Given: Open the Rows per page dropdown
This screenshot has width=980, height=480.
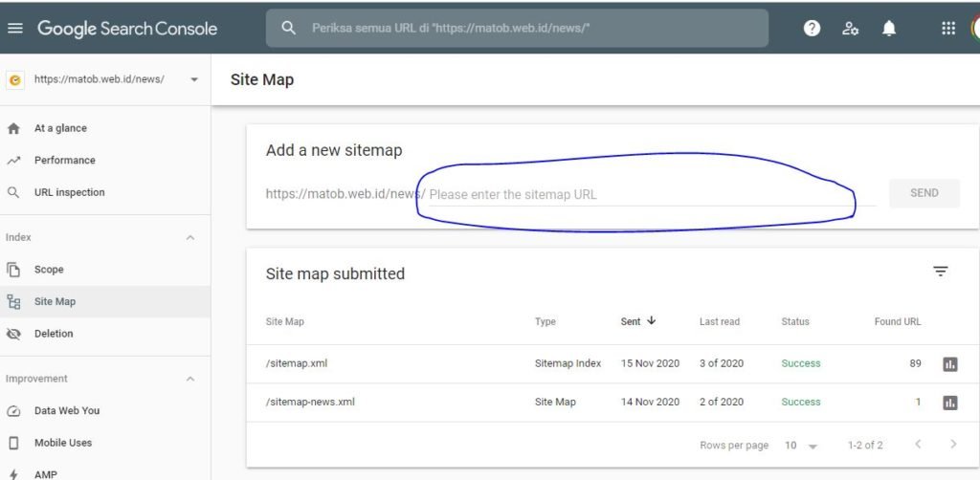Looking at the screenshot, I should (801, 446).
